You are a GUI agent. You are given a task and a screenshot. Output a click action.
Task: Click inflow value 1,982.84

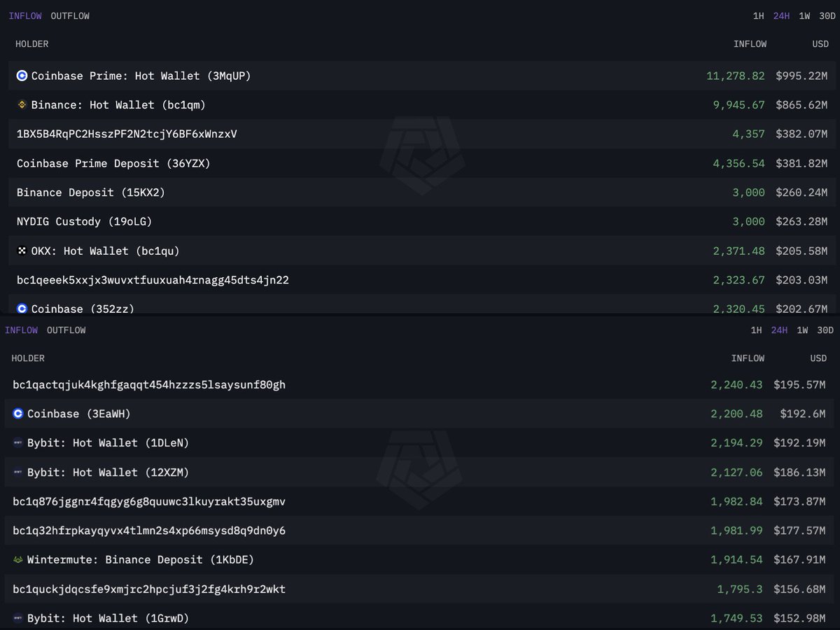[737, 502]
